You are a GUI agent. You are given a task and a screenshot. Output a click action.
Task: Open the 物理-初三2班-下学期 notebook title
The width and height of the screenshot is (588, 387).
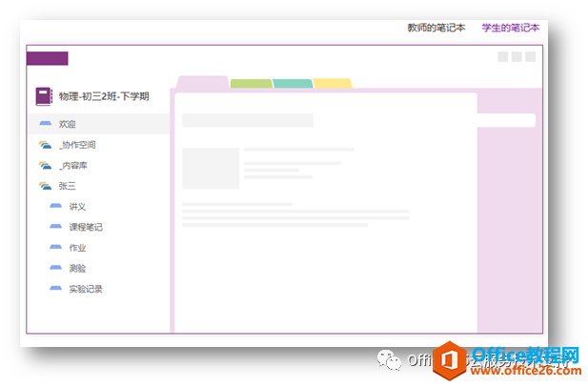click(104, 96)
